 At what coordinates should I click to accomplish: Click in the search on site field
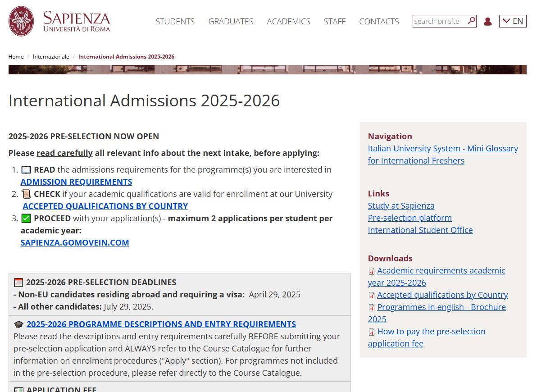[x=439, y=21]
